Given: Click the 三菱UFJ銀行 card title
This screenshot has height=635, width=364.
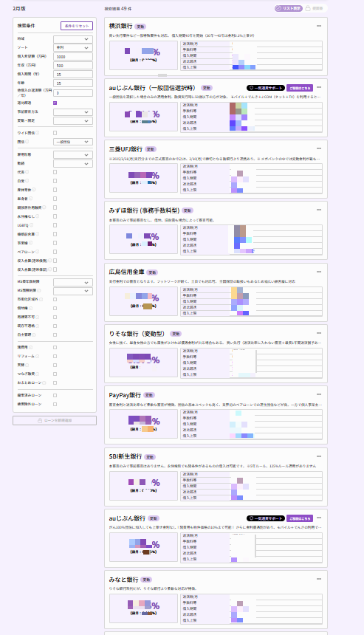Looking at the screenshot, I should tap(126, 149).
